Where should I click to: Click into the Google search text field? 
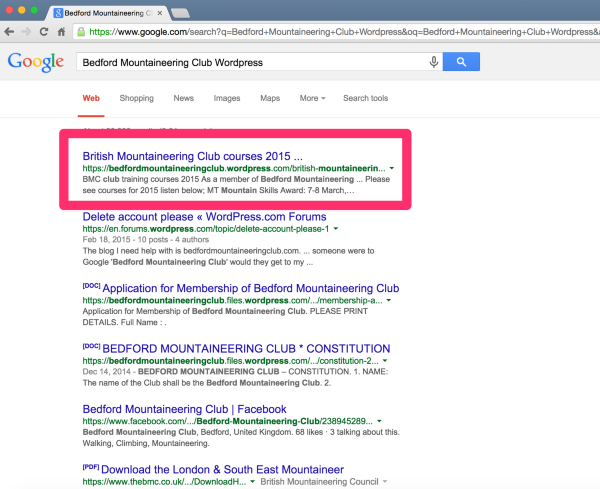(250, 62)
